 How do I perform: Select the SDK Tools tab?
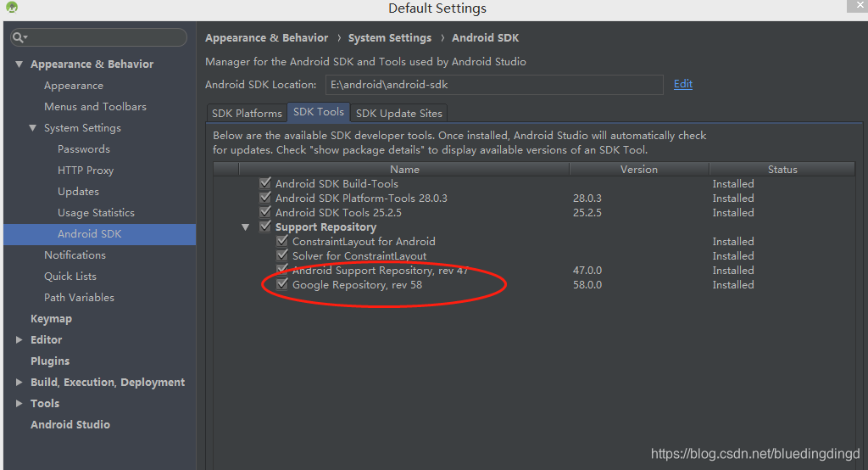(x=319, y=112)
